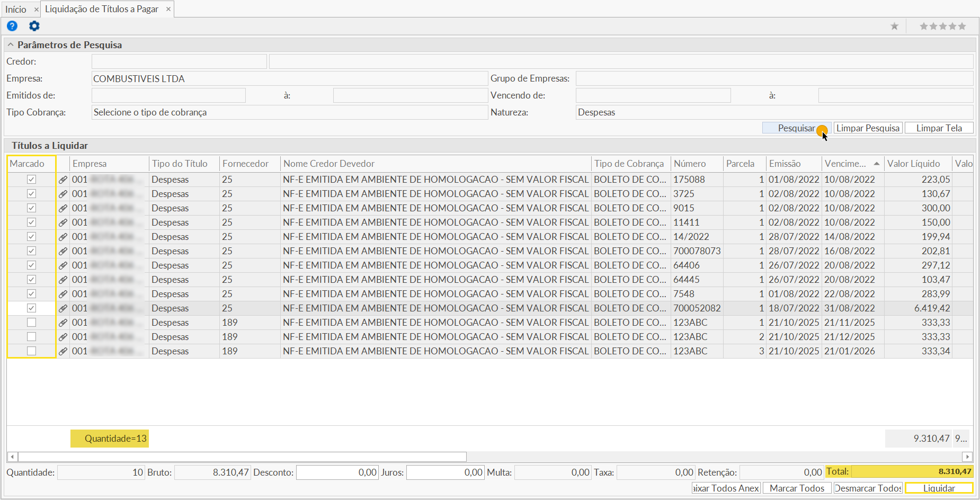Open the Tipo Cobrança selection field

[289, 112]
